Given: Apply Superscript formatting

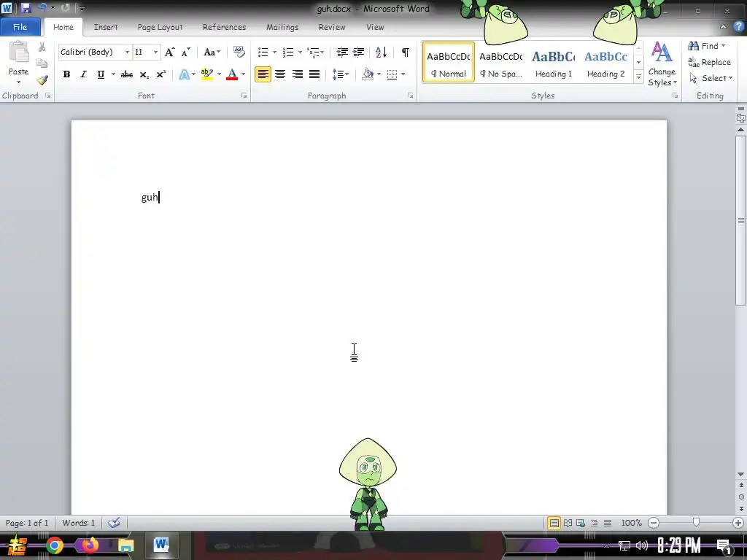Looking at the screenshot, I should click(x=161, y=74).
